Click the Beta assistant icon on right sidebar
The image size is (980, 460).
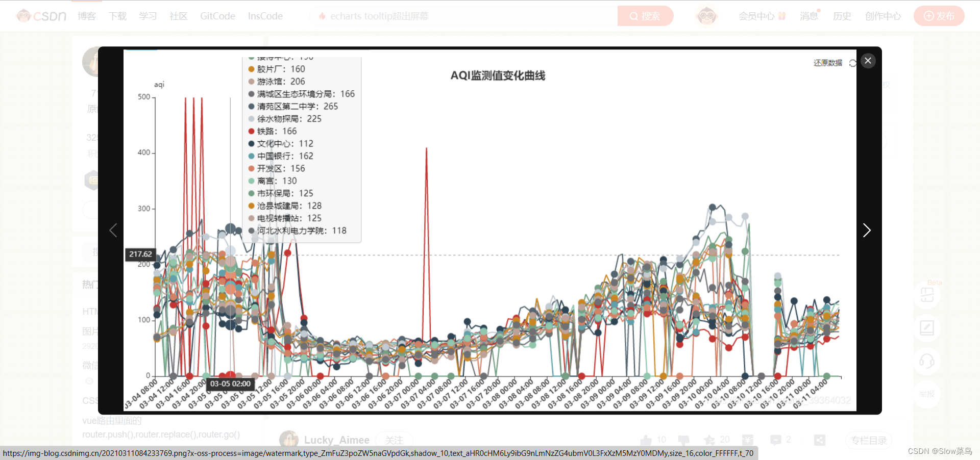pos(927,294)
